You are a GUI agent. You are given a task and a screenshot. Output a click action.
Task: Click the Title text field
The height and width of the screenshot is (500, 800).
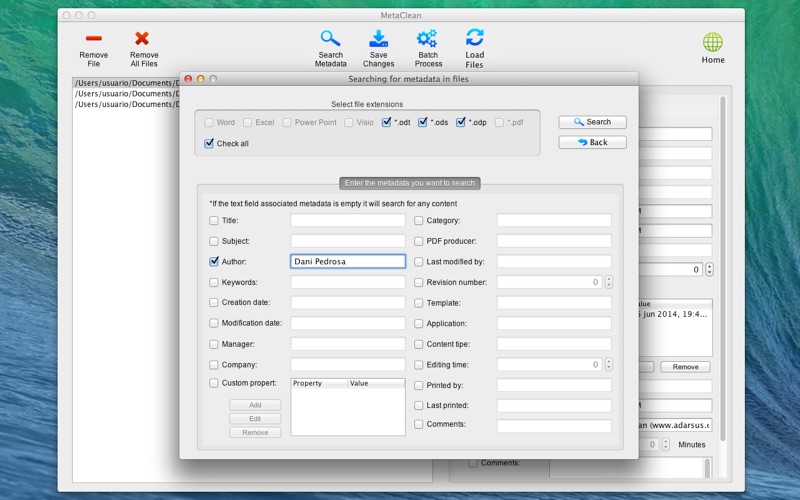pos(348,220)
